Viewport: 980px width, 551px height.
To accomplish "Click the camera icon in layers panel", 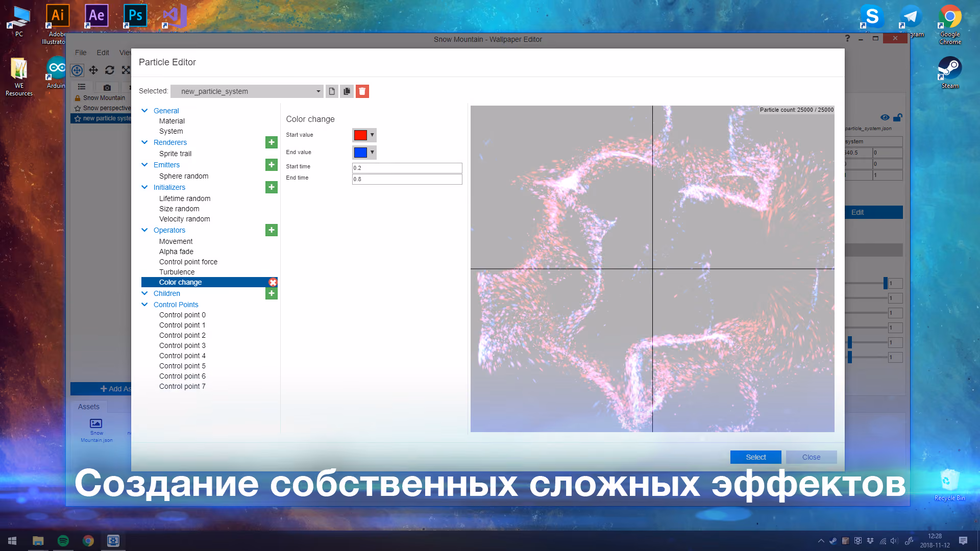I will click(x=107, y=87).
